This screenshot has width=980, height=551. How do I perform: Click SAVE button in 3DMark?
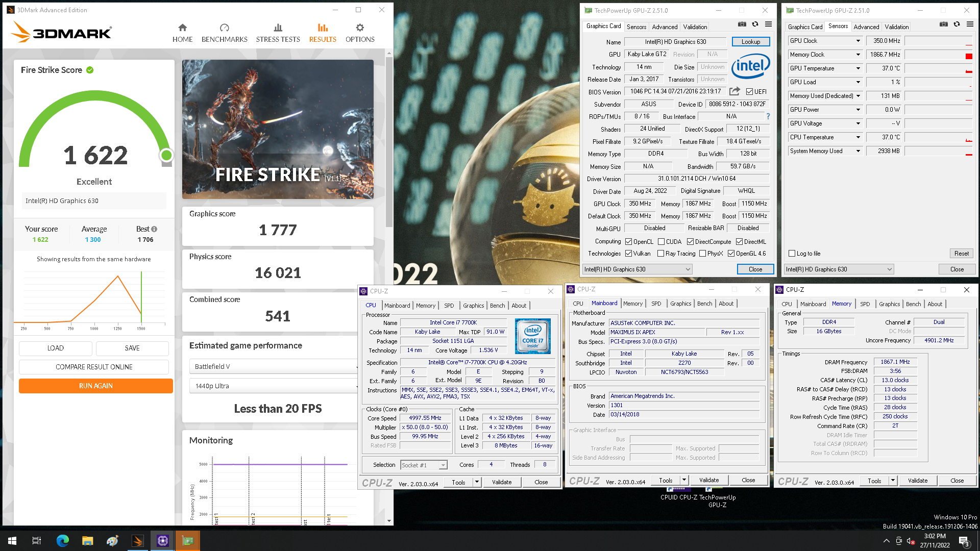click(x=132, y=348)
